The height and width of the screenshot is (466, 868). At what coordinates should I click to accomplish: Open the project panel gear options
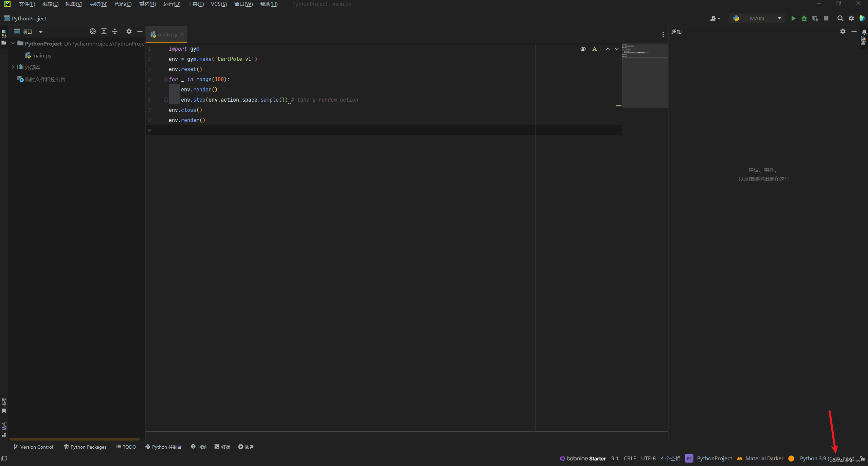129,31
